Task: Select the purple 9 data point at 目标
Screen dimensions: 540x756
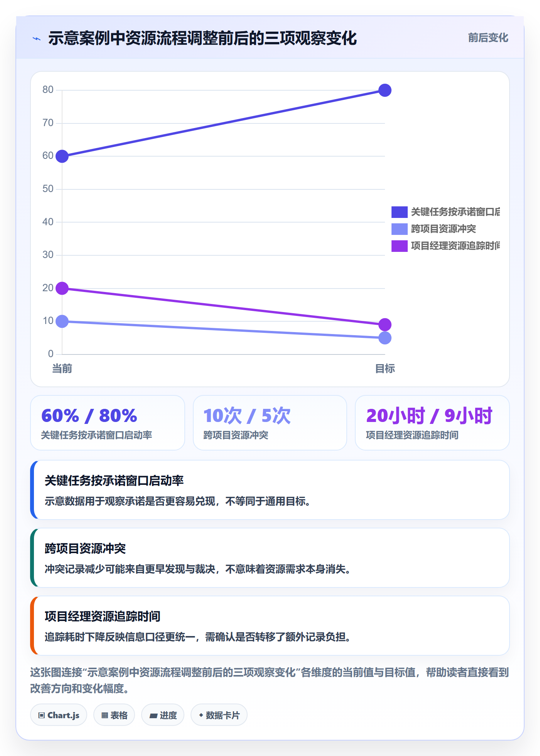Action: pos(385,324)
